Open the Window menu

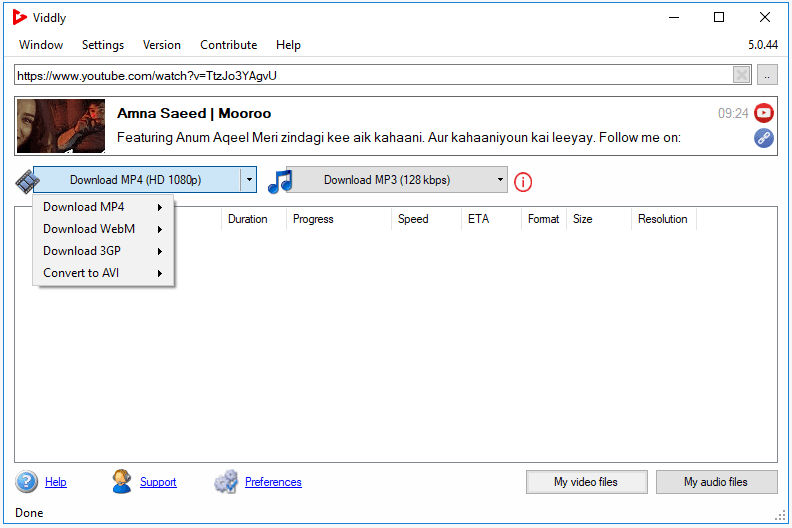41,45
